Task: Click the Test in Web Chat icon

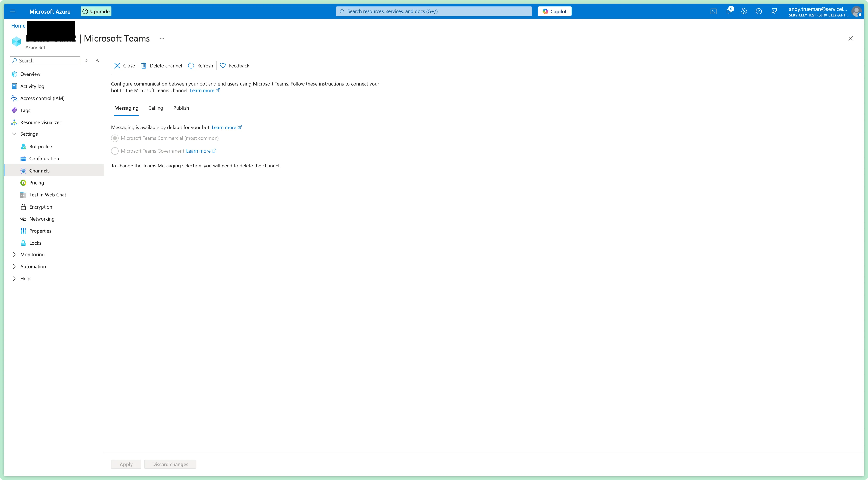Action: tap(23, 195)
